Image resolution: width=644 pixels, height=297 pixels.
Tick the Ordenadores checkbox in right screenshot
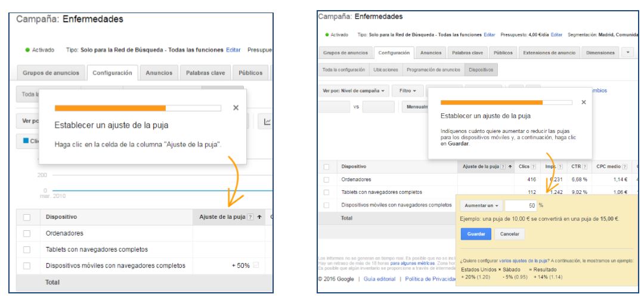point(326,180)
